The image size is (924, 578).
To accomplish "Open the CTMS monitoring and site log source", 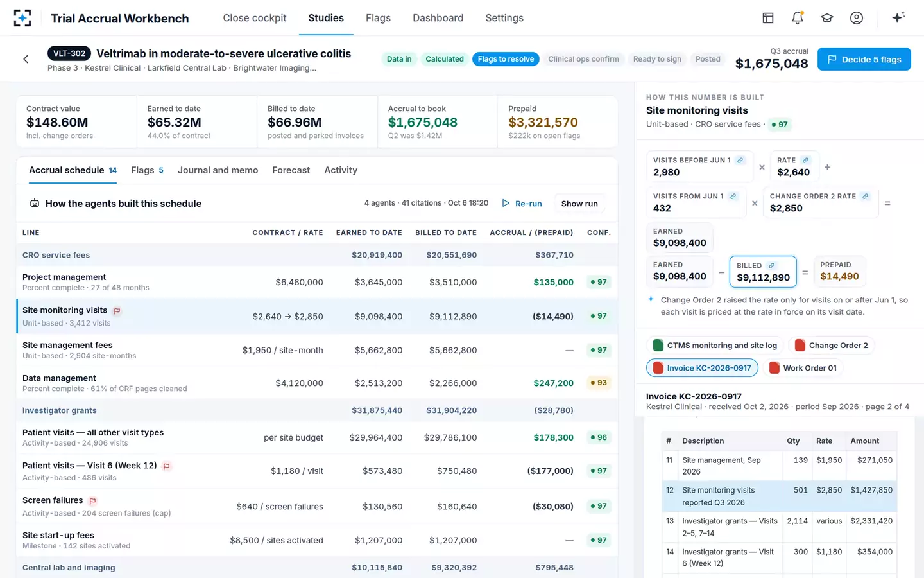I will [714, 346].
